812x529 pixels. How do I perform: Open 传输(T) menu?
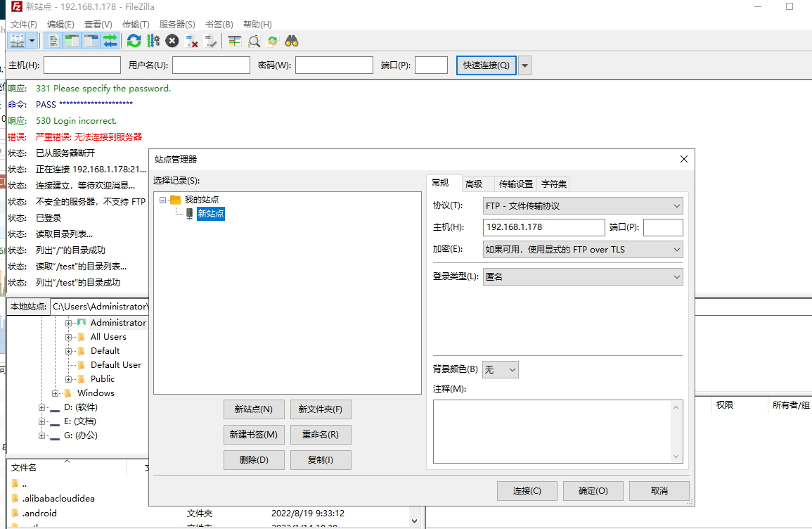[136, 25]
